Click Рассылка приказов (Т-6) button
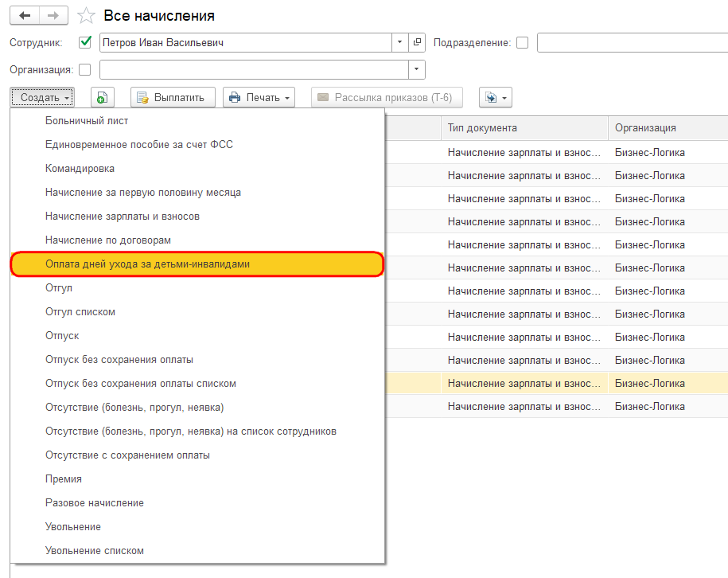The width and height of the screenshot is (728, 578). pyautogui.click(x=387, y=98)
